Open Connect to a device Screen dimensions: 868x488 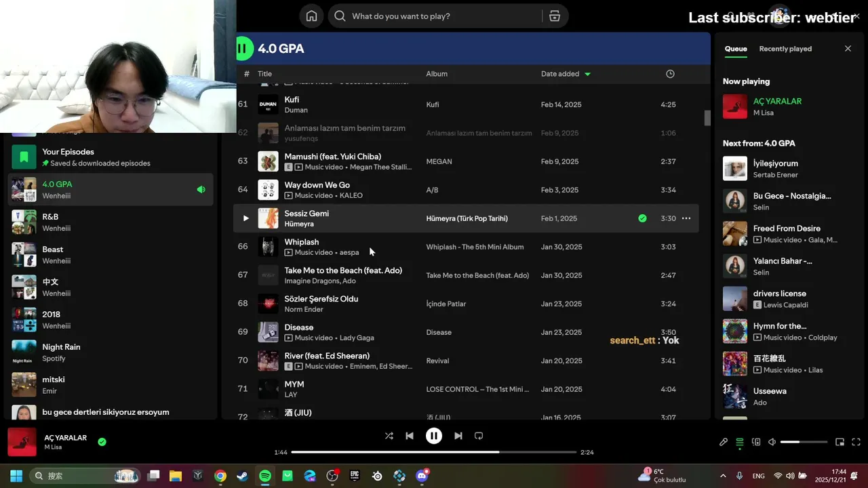756,442
